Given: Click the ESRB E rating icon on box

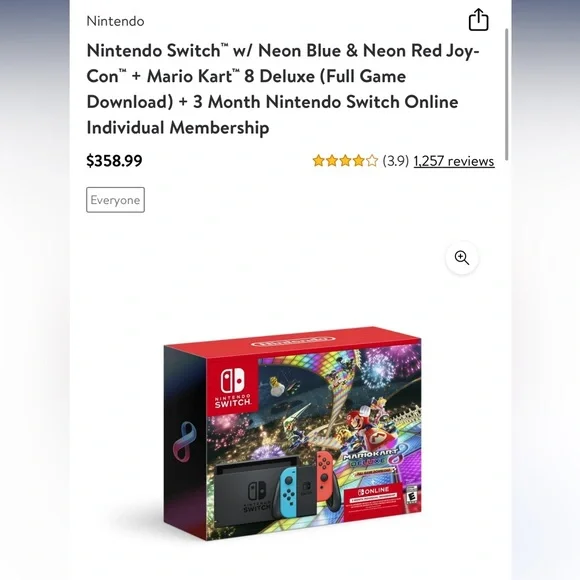Looking at the screenshot, I should pyautogui.click(x=412, y=496).
